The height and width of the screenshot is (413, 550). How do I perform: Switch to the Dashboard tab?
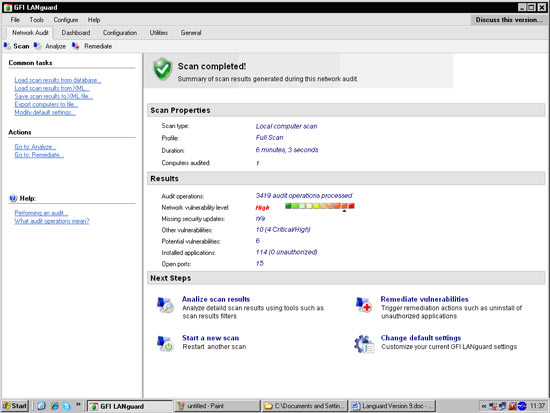coord(76,33)
